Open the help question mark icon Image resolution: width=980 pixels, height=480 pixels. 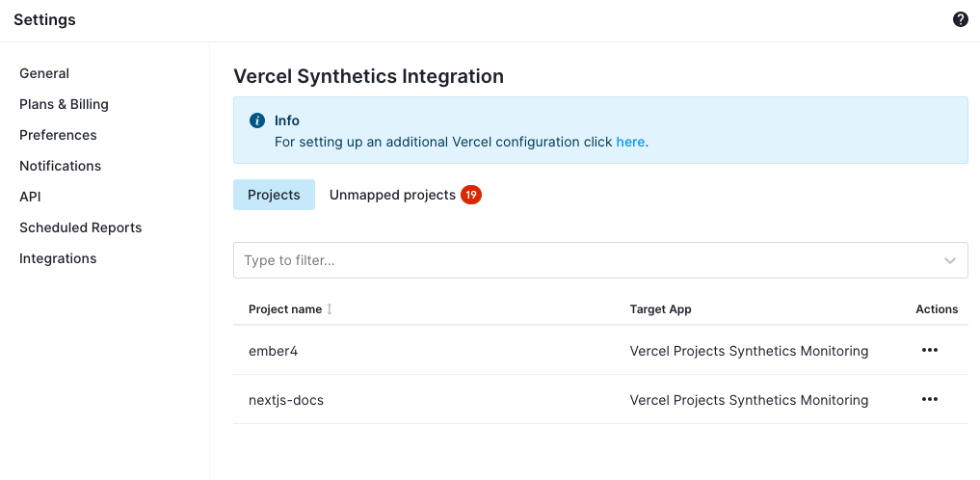click(960, 19)
